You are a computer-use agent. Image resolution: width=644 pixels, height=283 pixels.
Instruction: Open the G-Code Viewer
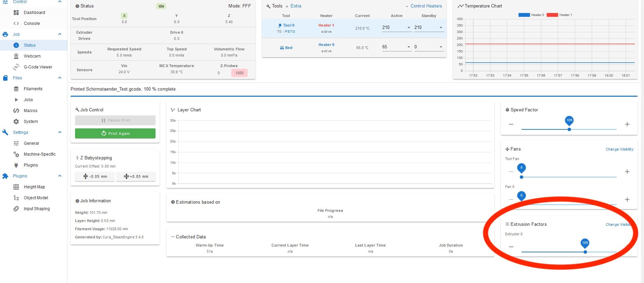[x=38, y=67]
